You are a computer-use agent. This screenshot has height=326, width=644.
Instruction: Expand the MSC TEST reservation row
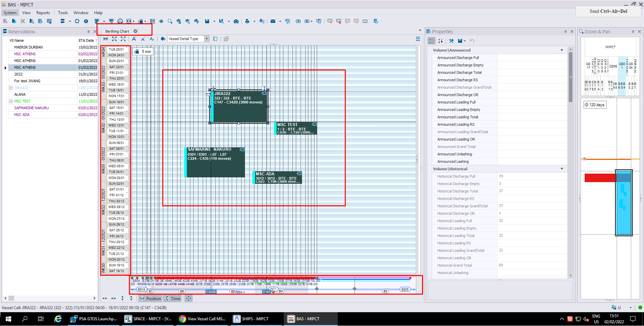[x=11, y=101]
